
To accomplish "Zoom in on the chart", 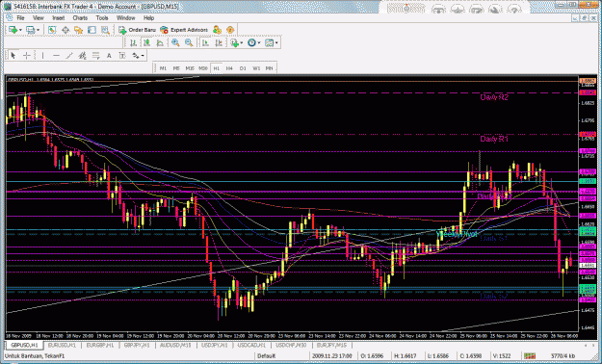I will [x=175, y=42].
